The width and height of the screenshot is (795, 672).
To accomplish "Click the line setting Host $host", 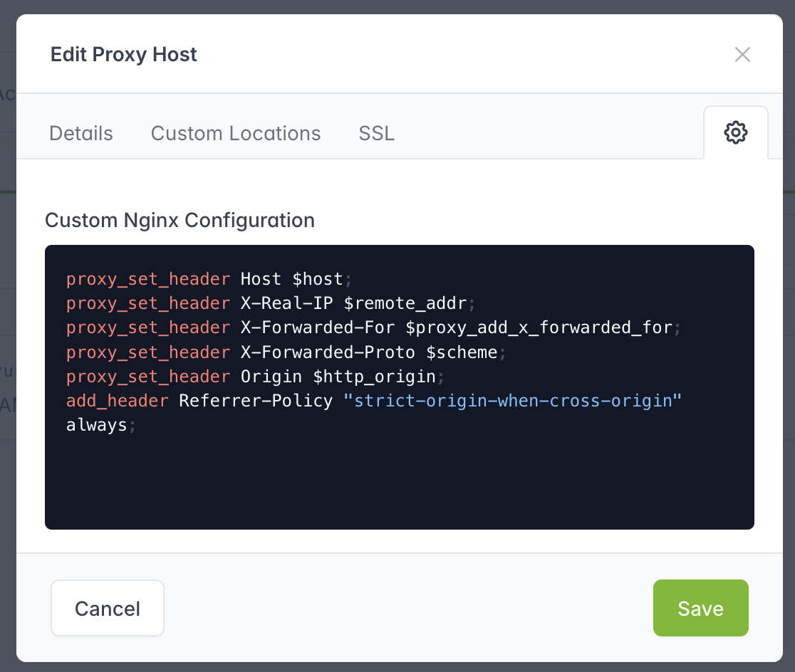I will point(209,279).
